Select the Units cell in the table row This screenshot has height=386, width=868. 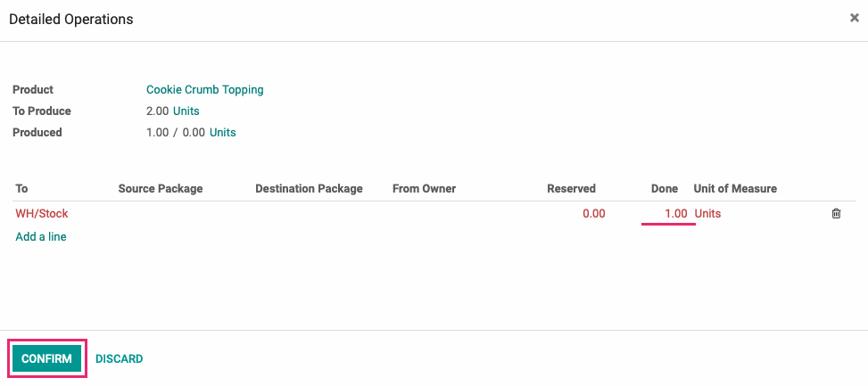(x=708, y=213)
